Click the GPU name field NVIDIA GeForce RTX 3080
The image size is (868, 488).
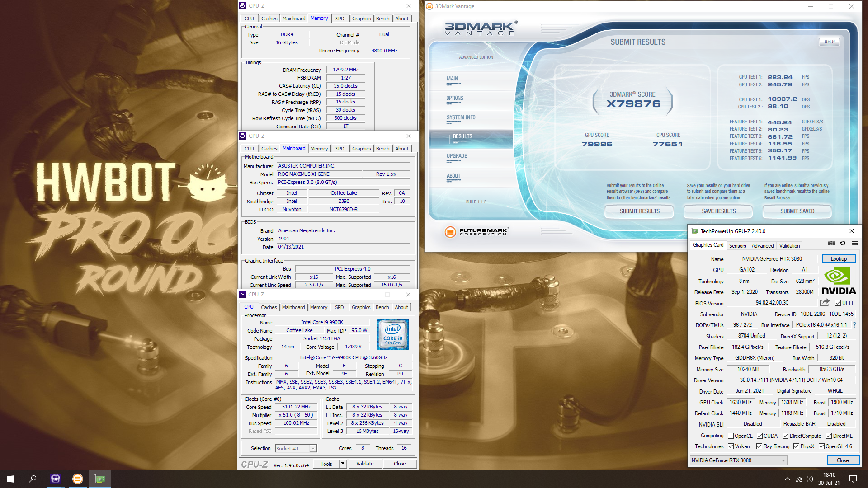pos(772,259)
